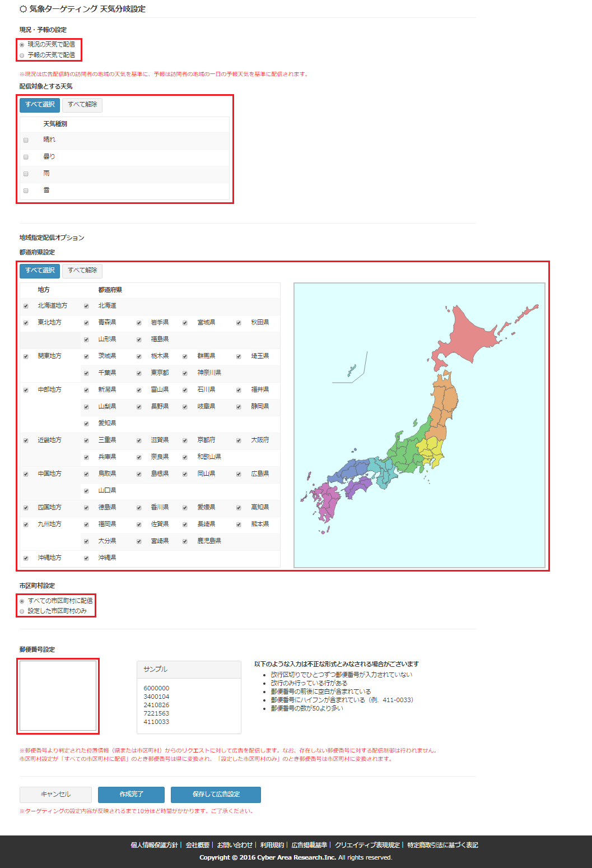The image size is (592, 868).
Task: Select the 現況の天気で配信 radio option
Action: (x=22, y=45)
